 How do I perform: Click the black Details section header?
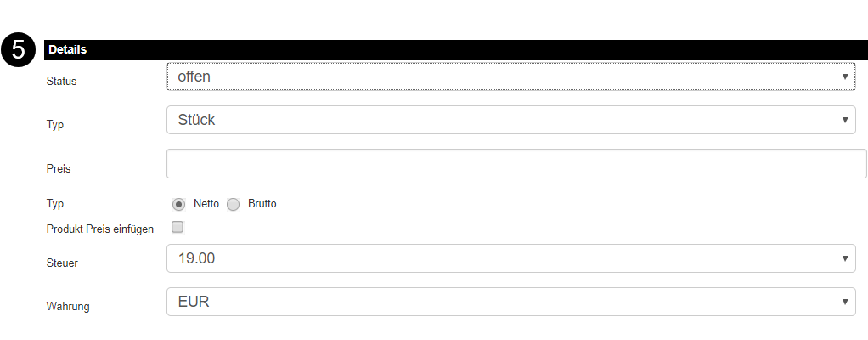tap(450, 50)
